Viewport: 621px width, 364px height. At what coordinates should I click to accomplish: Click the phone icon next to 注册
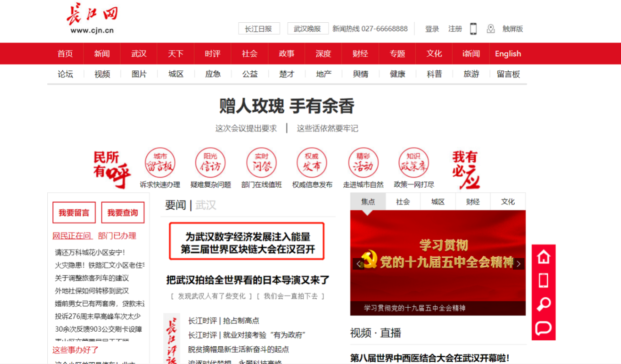click(x=474, y=29)
